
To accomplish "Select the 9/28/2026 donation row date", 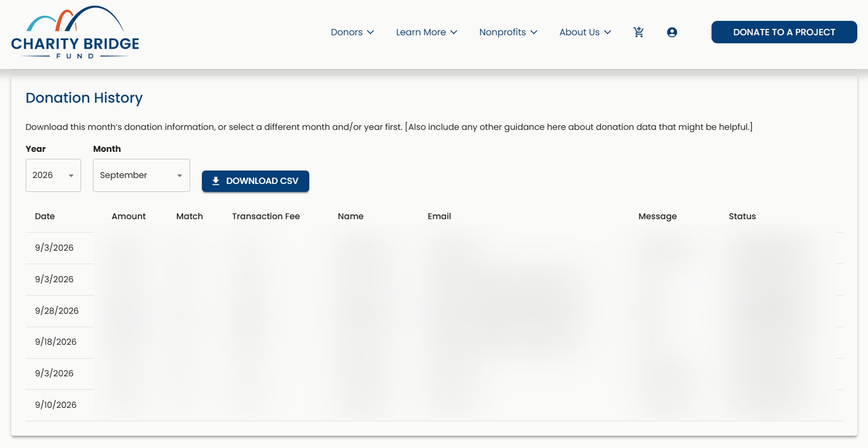I will click(57, 311).
